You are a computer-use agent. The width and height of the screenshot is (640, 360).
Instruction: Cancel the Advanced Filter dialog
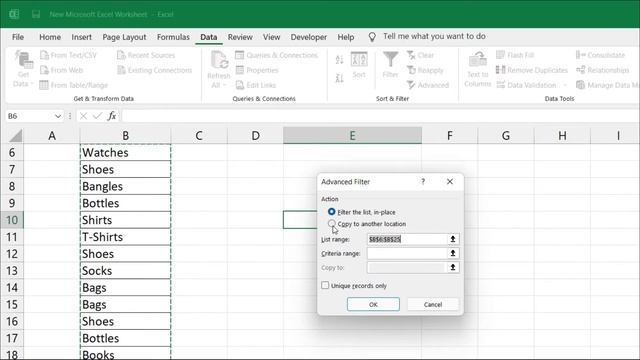433,304
